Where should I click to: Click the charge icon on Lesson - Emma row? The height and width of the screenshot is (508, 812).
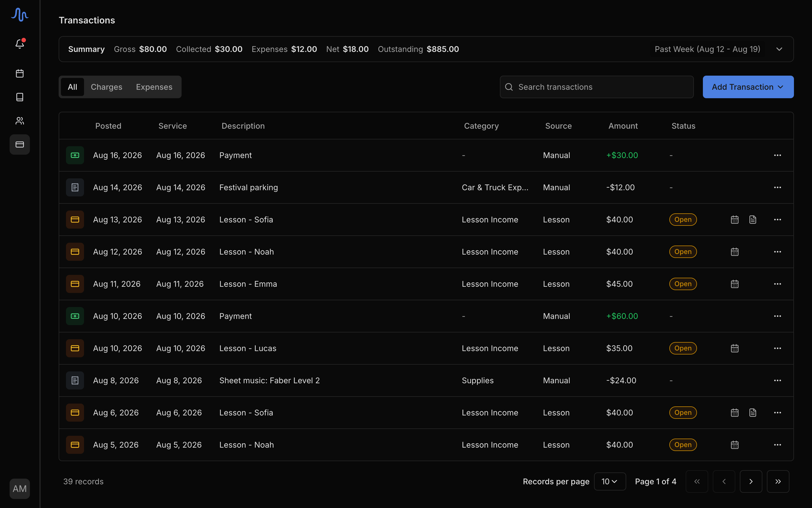[75, 284]
